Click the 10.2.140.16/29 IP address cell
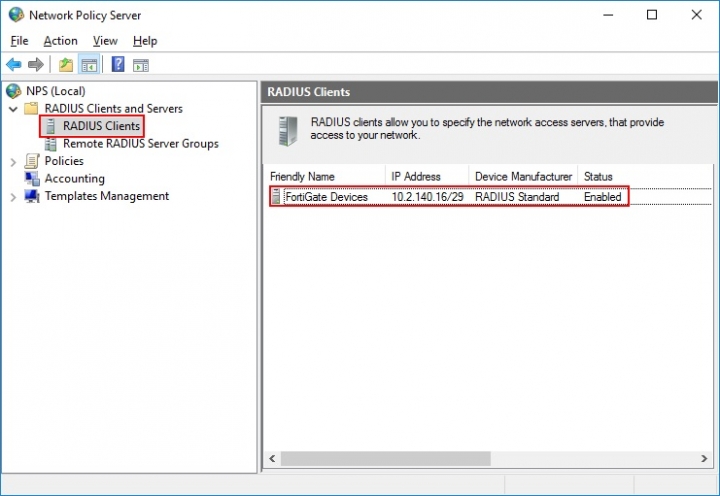 tap(428, 197)
